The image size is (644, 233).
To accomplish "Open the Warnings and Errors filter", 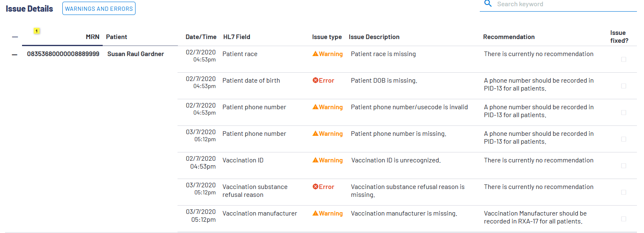I will [x=99, y=9].
